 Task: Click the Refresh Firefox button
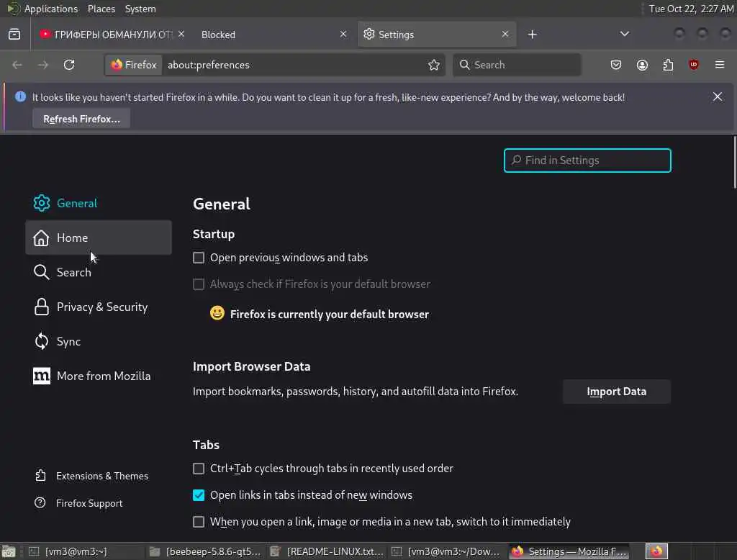81,119
